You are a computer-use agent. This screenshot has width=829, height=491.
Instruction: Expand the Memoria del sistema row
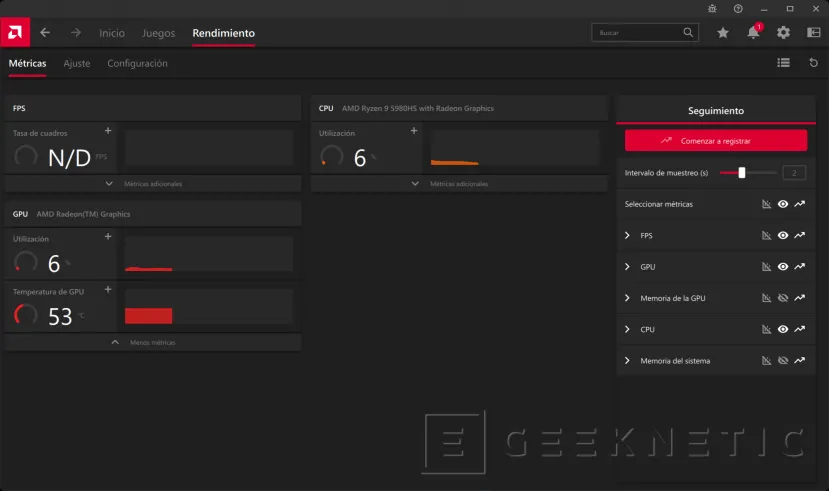627,360
